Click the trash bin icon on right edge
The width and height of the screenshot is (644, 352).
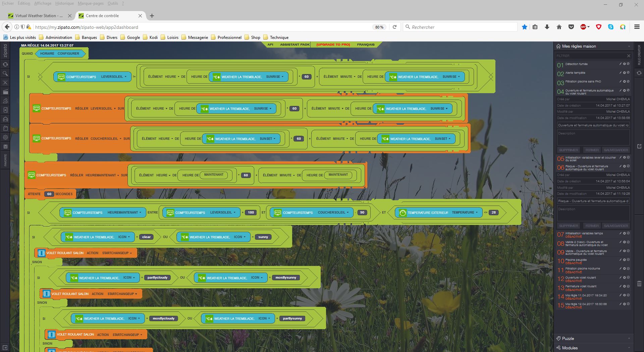[x=639, y=284]
